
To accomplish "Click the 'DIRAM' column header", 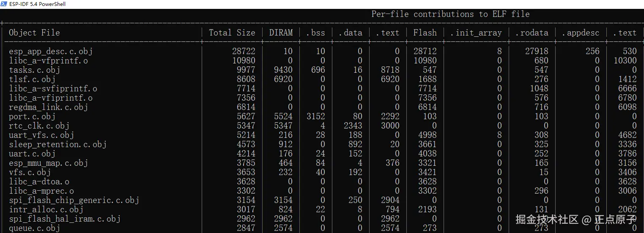I will coord(281,33).
